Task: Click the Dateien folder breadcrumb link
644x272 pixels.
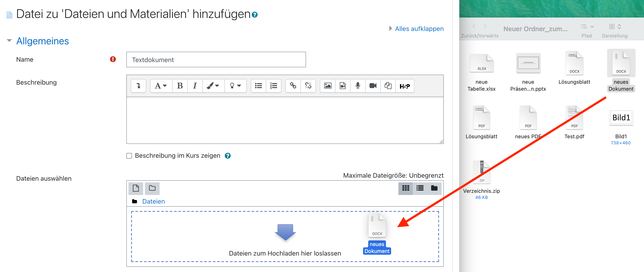Action: click(x=153, y=201)
